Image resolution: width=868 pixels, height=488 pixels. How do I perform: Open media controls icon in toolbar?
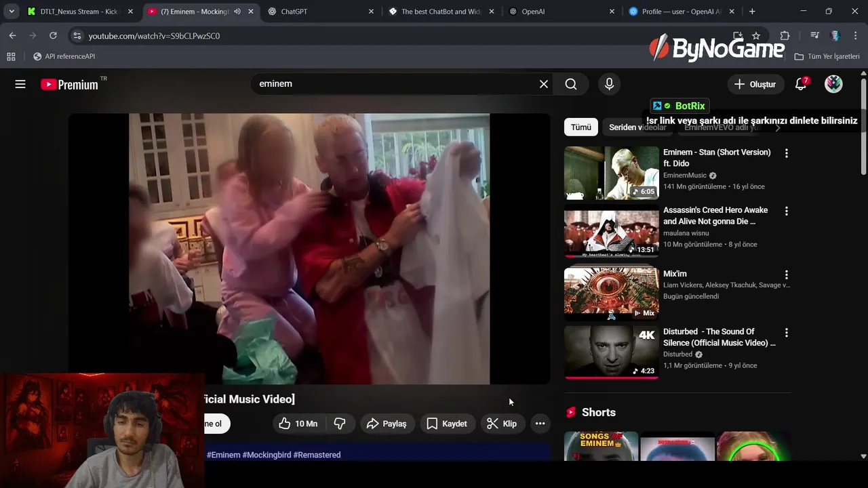[x=814, y=35]
